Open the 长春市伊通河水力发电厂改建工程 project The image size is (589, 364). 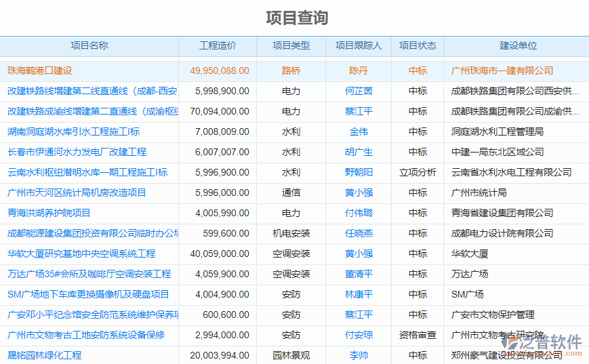(x=77, y=152)
